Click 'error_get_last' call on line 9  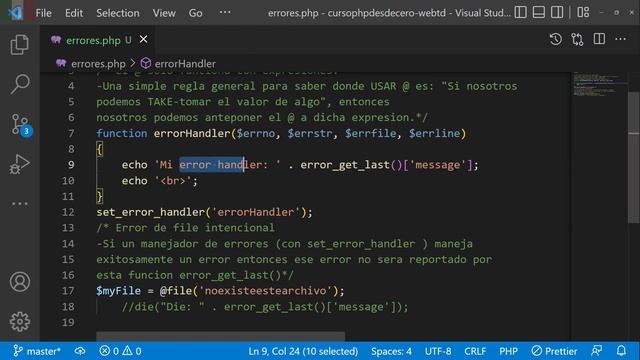[x=345, y=165]
